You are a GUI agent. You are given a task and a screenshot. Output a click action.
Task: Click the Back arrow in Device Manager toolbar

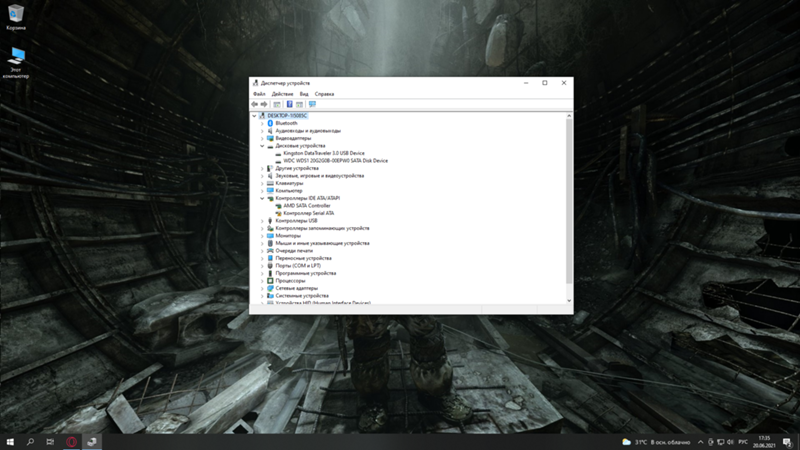click(255, 104)
